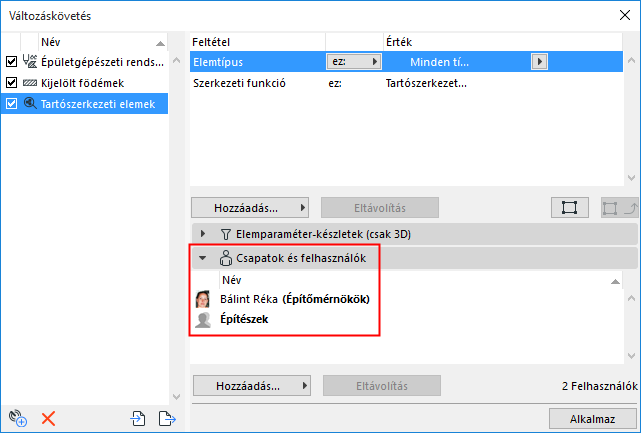Screen dimensions: 641x433
Task: Click the Minden tí... value text
Action: pyautogui.click(x=439, y=62)
